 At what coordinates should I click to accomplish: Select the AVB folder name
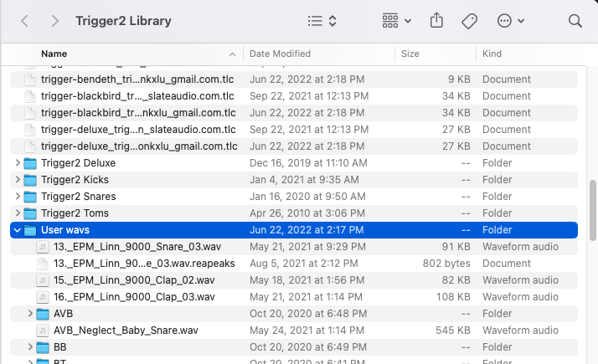tap(64, 314)
